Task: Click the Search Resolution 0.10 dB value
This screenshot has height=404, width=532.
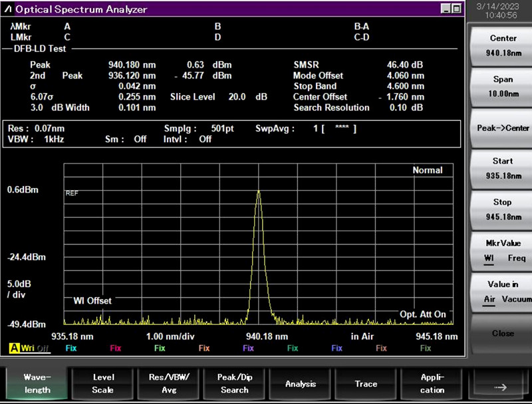Action: (x=406, y=108)
